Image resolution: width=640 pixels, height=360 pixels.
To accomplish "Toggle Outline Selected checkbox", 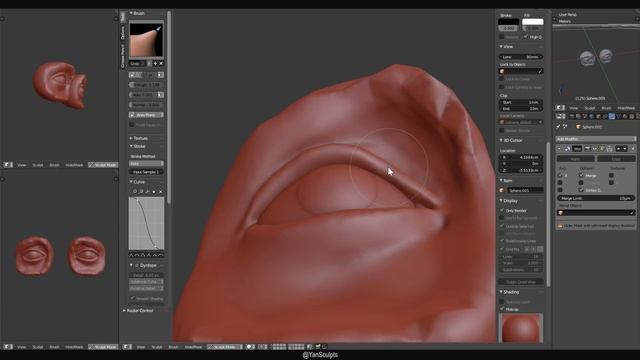I will (x=502, y=226).
